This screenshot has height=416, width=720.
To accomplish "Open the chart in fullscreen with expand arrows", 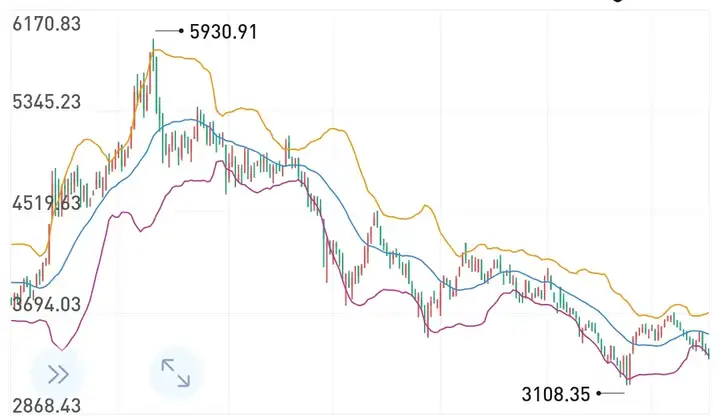I will (x=175, y=373).
